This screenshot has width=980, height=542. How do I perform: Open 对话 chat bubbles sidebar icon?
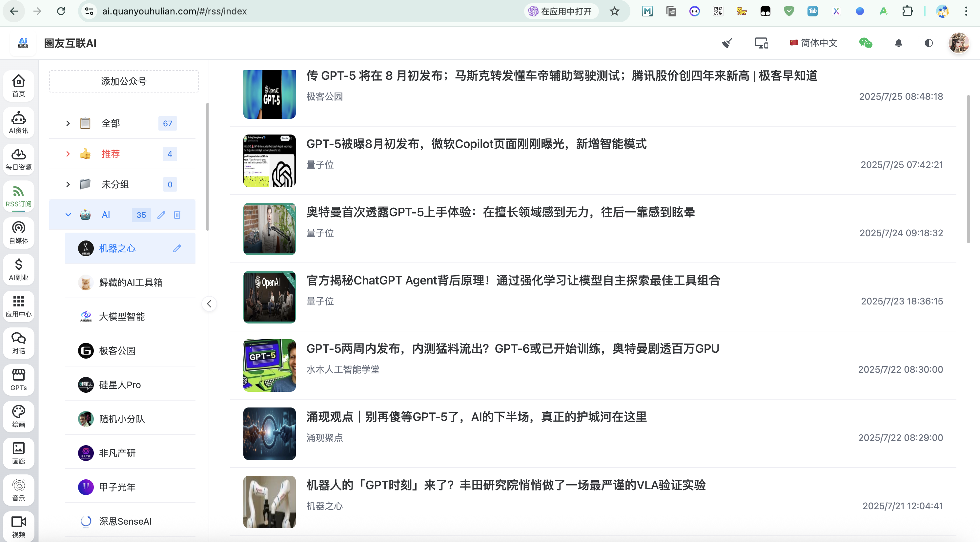point(19,343)
